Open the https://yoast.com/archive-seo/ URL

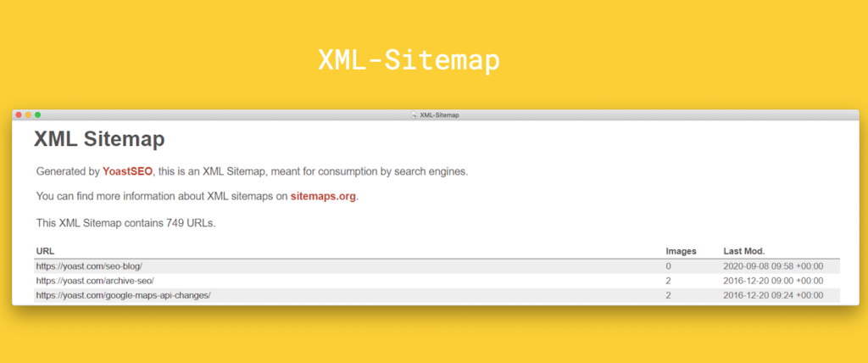[95, 281]
